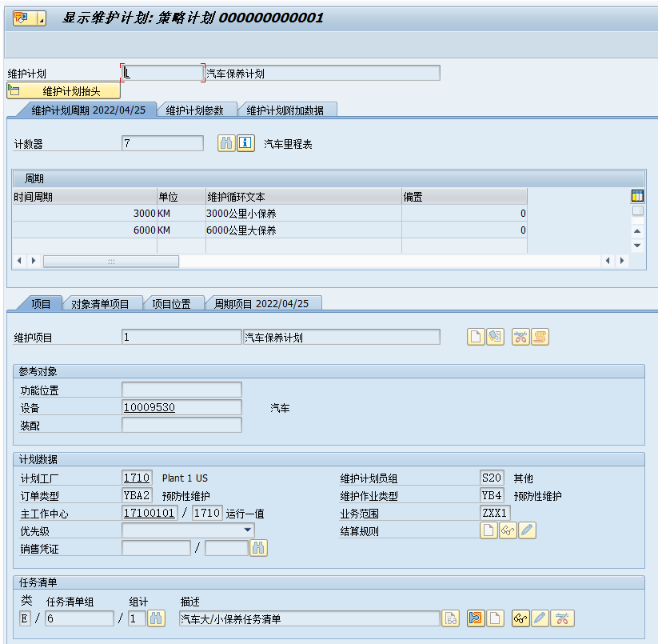This screenshot has height=644, width=658.
Task: Select the 项目 tab
Action: pos(41,303)
